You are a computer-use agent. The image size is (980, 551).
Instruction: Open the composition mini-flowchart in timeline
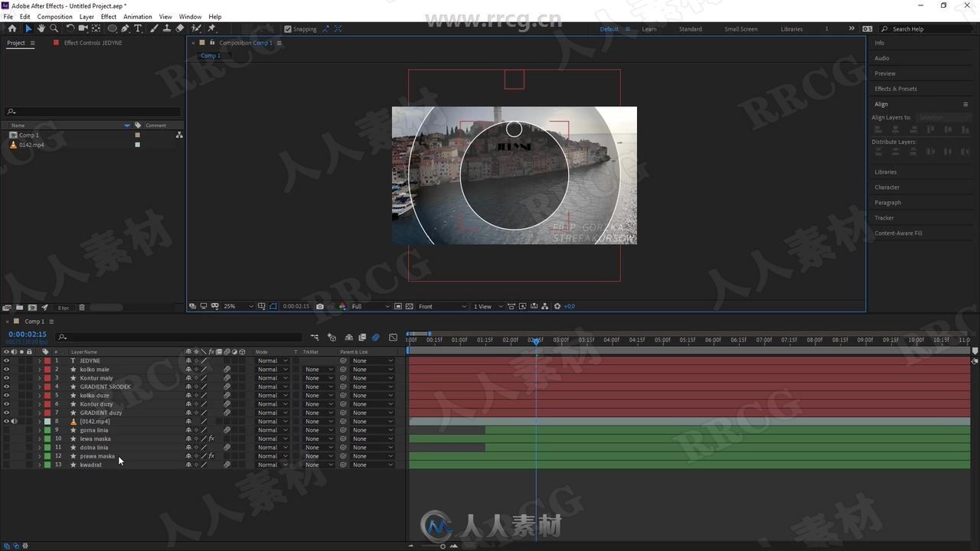coord(315,337)
